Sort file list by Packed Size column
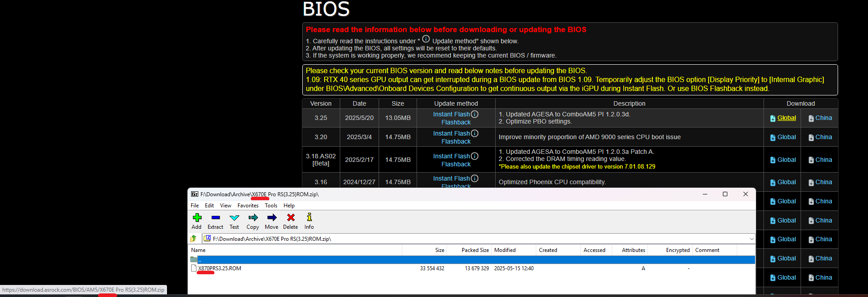This screenshot has width=868, height=297. point(469,250)
